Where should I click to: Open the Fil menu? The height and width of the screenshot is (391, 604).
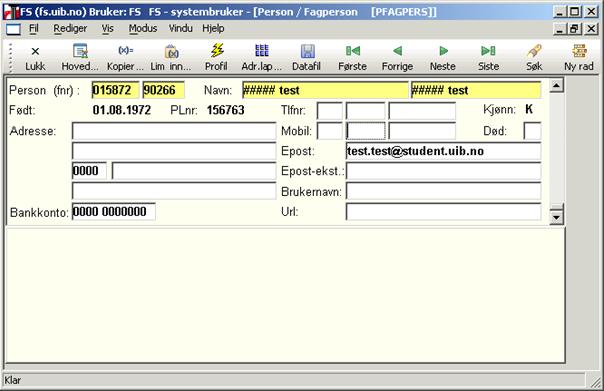[x=34, y=29]
